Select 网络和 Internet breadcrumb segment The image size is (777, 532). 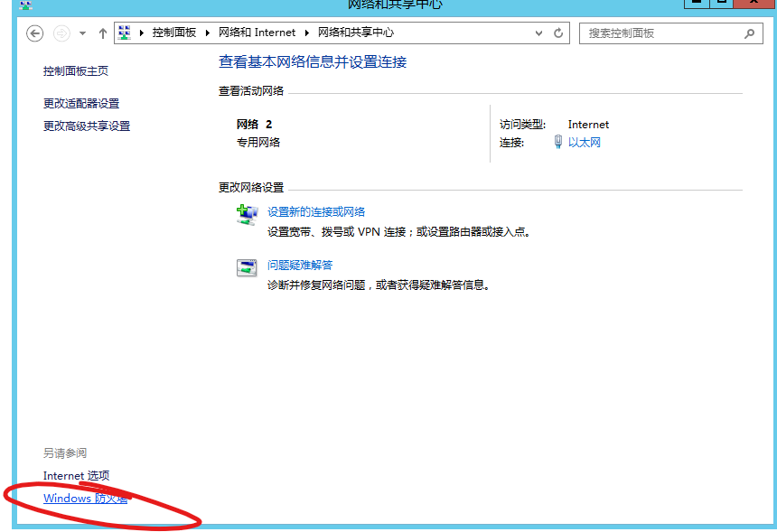[257, 33]
